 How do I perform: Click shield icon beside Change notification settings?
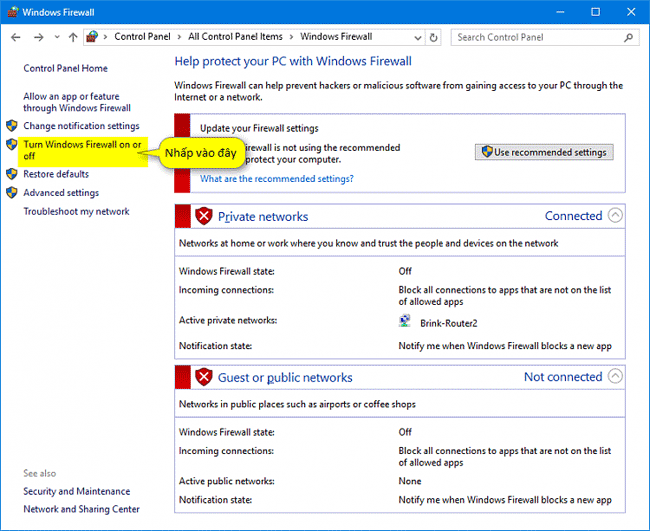click(x=12, y=126)
